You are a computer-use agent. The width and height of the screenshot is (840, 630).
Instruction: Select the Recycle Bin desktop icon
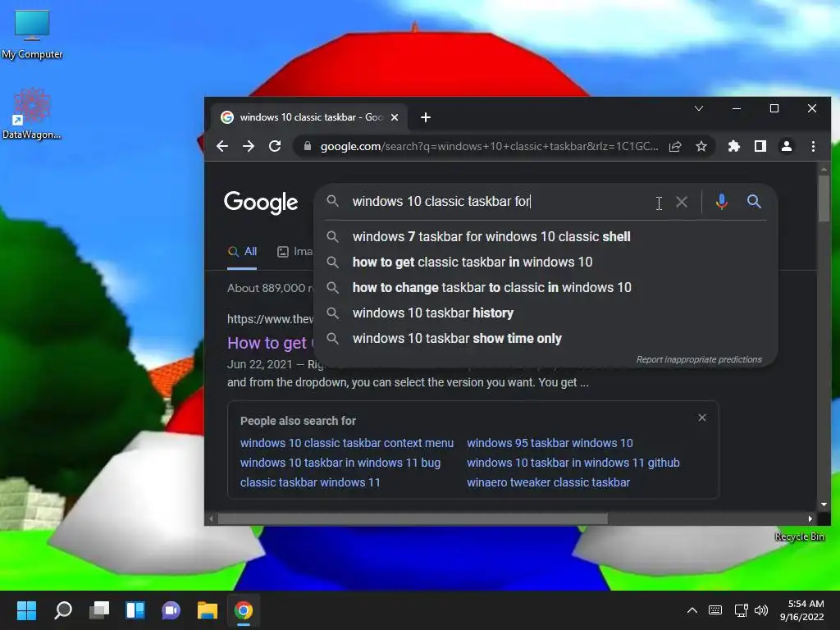[x=799, y=536]
